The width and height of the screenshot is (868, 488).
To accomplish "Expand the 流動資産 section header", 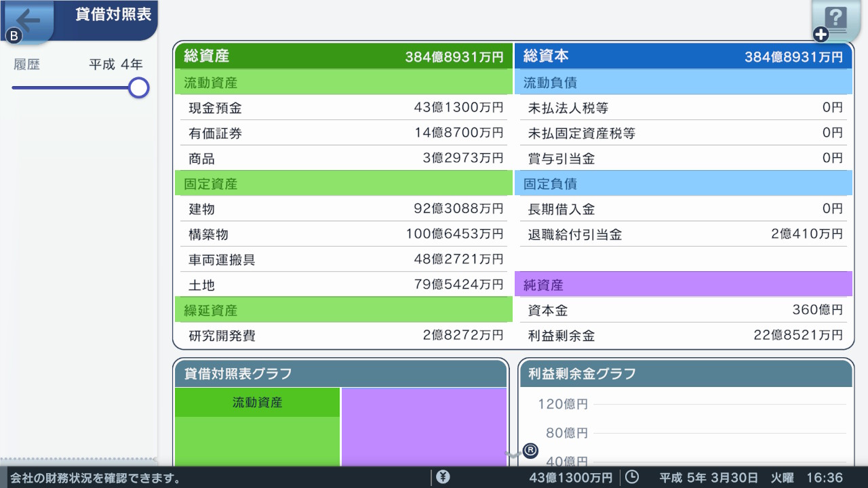I will point(343,81).
